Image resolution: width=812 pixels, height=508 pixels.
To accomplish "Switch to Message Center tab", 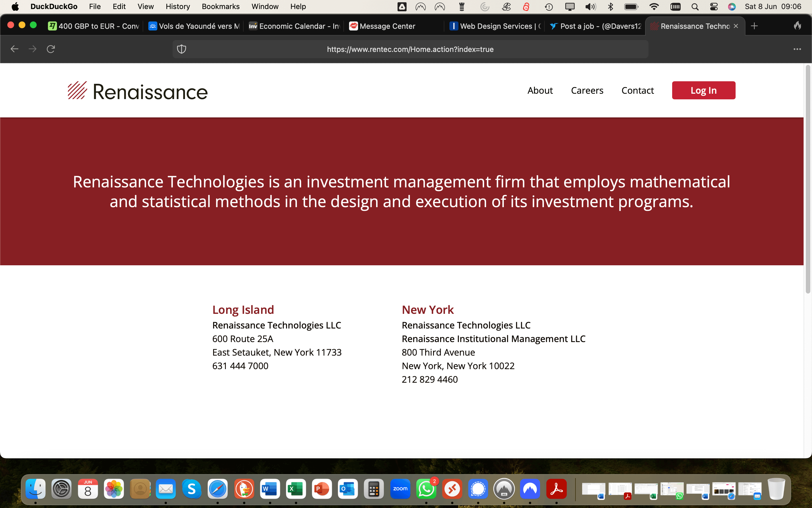I will 395,26.
